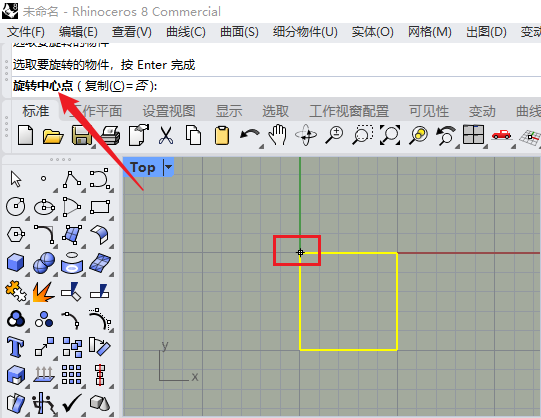Image resolution: width=541 pixels, height=418 pixels.
Task: Paste from clipboard icon
Action: (222, 135)
